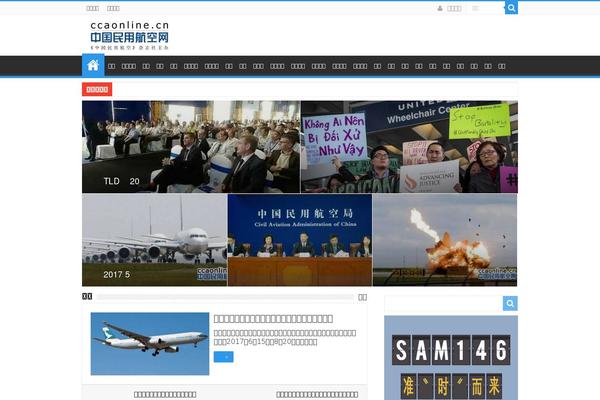Screen dimensions: 600x400
Task: Open the Cathay Pacific airplane article thumbnail
Action: tap(150, 344)
